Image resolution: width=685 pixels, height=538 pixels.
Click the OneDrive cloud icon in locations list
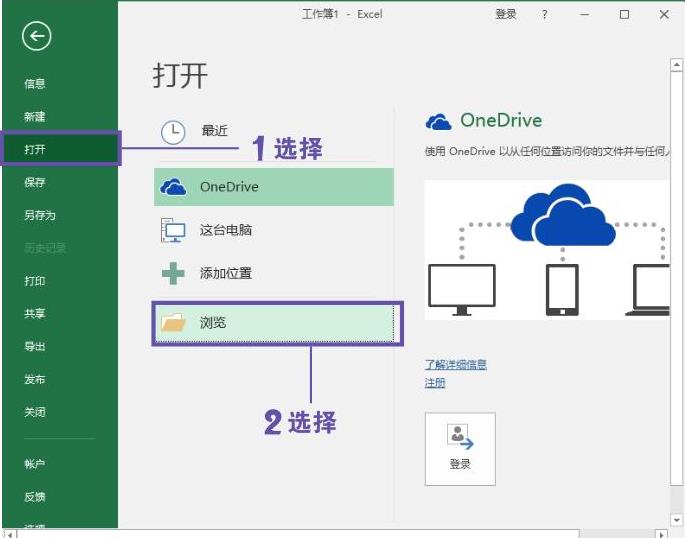click(173, 187)
